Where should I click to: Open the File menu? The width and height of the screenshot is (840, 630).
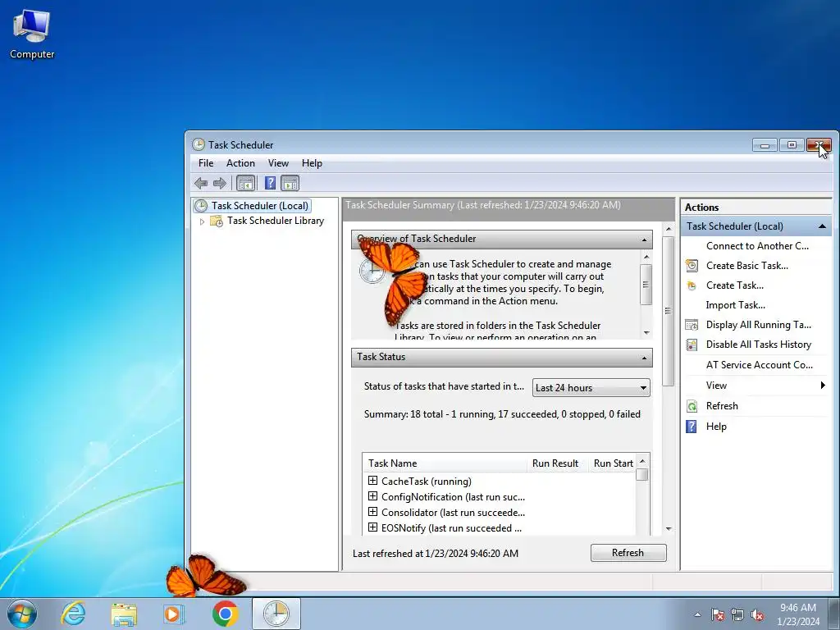pyautogui.click(x=206, y=163)
